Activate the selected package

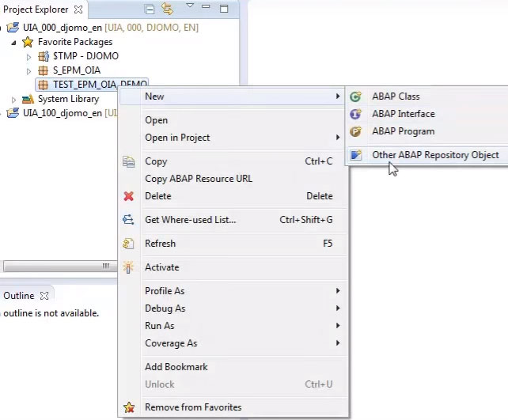(x=161, y=267)
